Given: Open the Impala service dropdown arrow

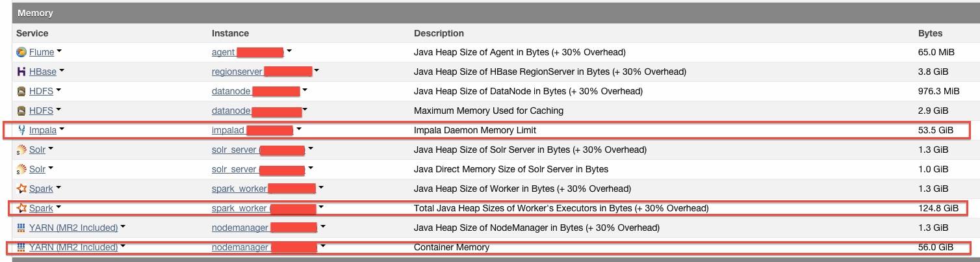Looking at the screenshot, I should tap(62, 129).
